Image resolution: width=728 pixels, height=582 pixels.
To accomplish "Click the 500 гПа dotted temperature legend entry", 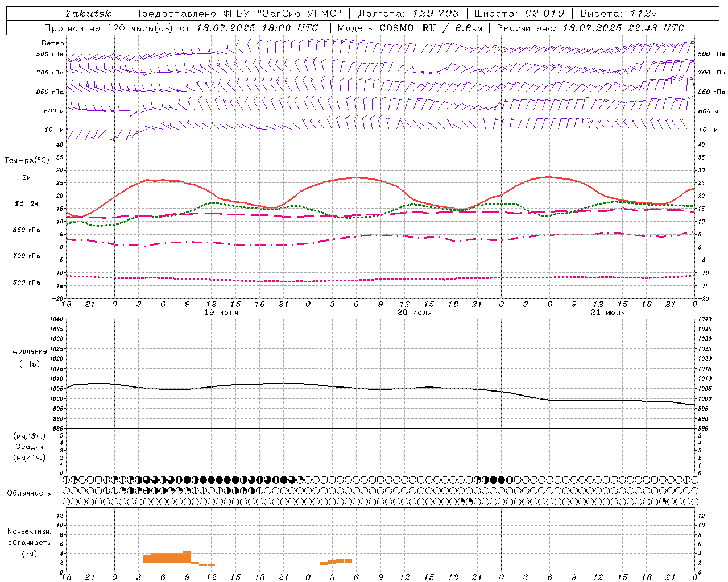I will click(x=26, y=284).
